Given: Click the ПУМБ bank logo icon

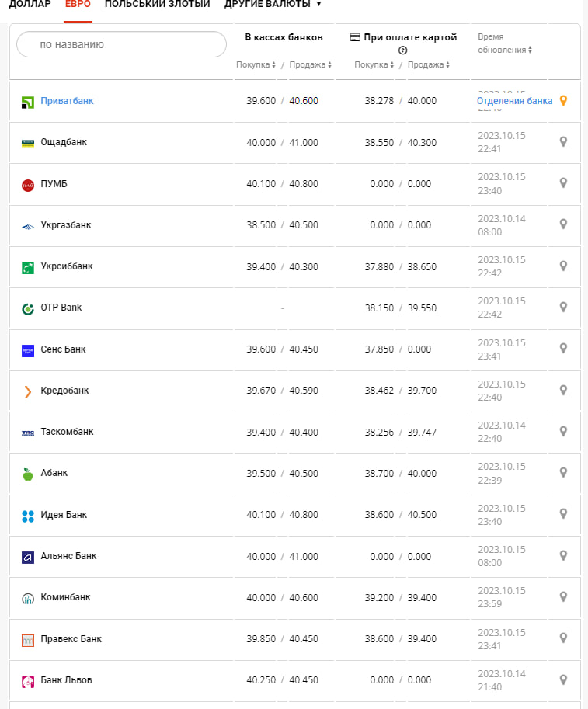Looking at the screenshot, I should coord(27,185).
